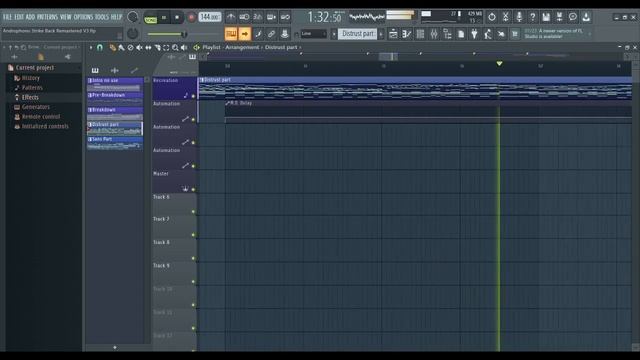Screen dimensions: 640x360
Task: Open the Piano roll icon
Action: tap(407, 34)
